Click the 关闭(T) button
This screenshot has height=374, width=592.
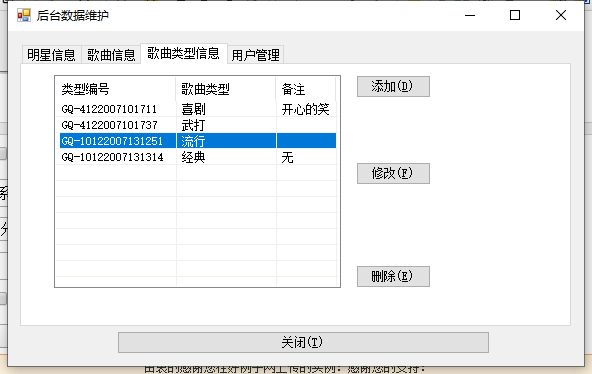(x=303, y=342)
